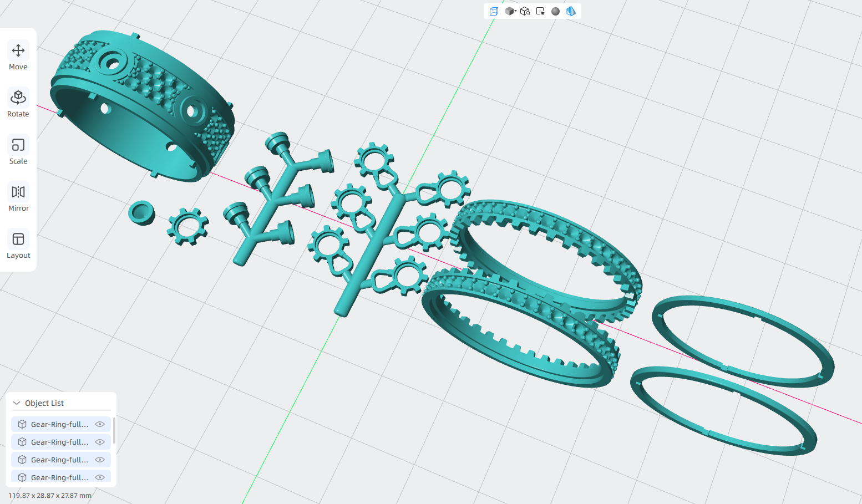Select the Scale tool
The image size is (862, 504).
click(x=18, y=151)
